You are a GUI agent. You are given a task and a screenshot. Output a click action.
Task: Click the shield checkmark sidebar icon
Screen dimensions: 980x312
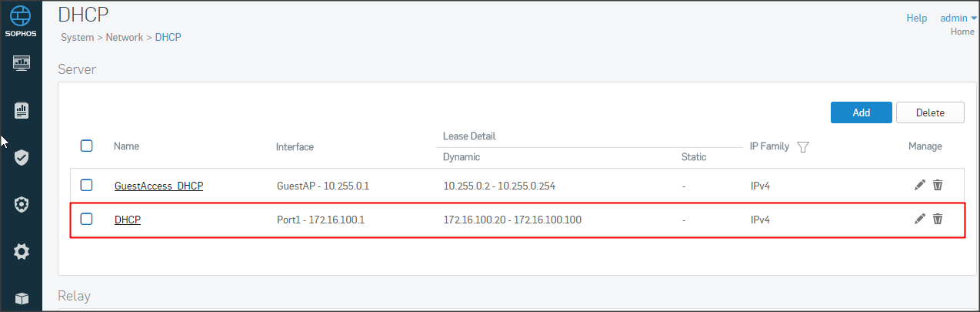click(22, 158)
